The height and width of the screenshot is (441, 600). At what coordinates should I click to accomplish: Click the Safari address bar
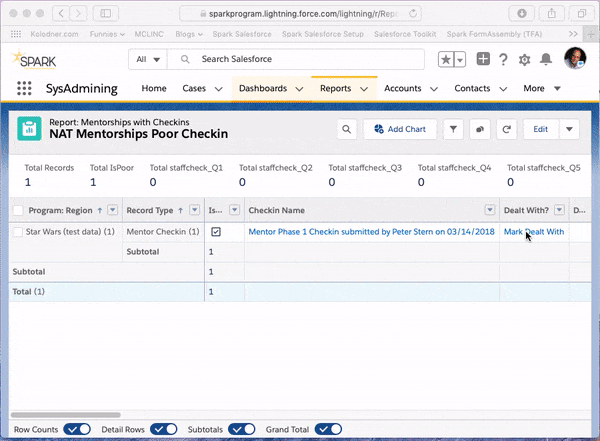(x=300, y=14)
